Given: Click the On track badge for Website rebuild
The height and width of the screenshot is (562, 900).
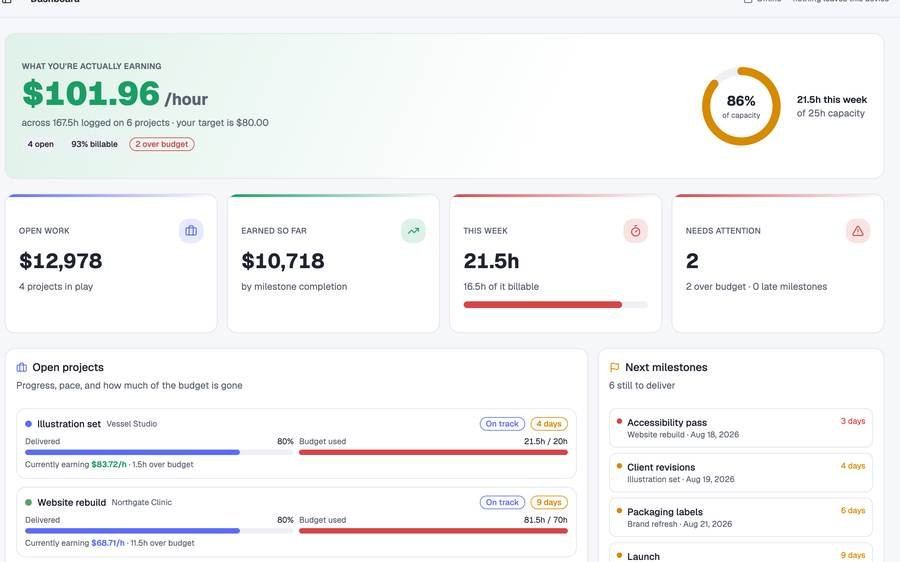Looking at the screenshot, I should tap(502, 502).
